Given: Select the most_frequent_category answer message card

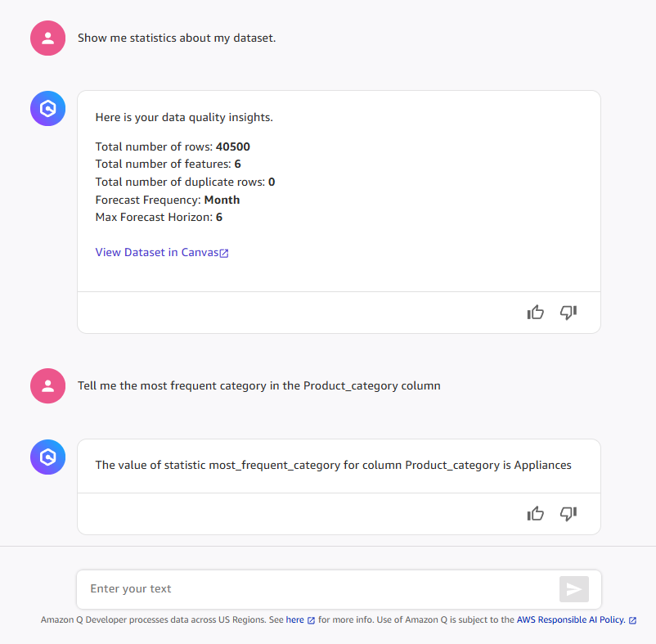Looking at the screenshot, I should click(x=339, y=465).
